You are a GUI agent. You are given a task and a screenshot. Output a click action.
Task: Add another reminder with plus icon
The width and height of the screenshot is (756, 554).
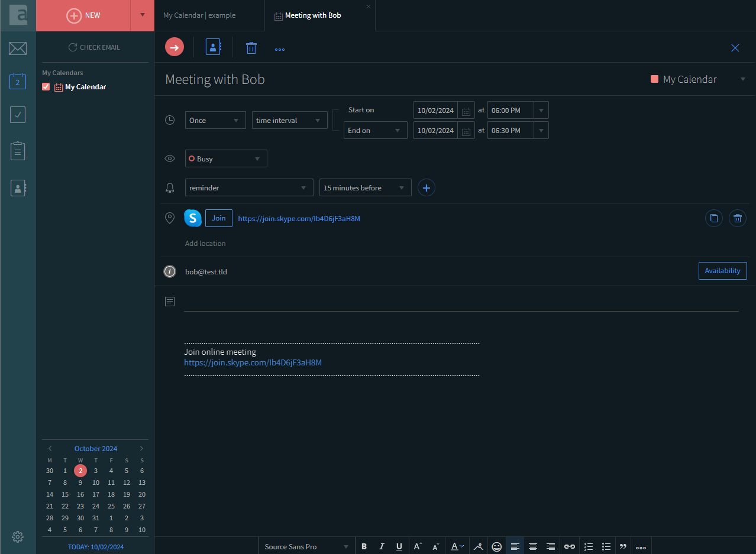pyautogui.click(x=427, y=187)
